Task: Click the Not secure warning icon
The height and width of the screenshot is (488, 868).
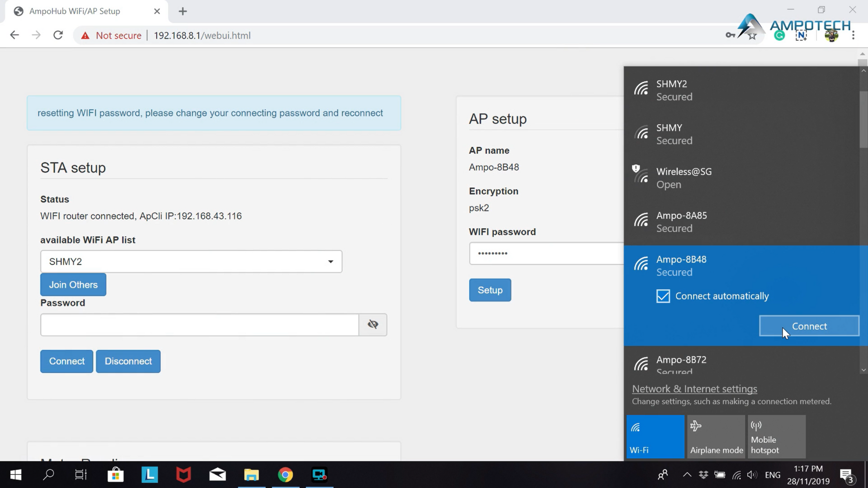Action: click(85, 36)
